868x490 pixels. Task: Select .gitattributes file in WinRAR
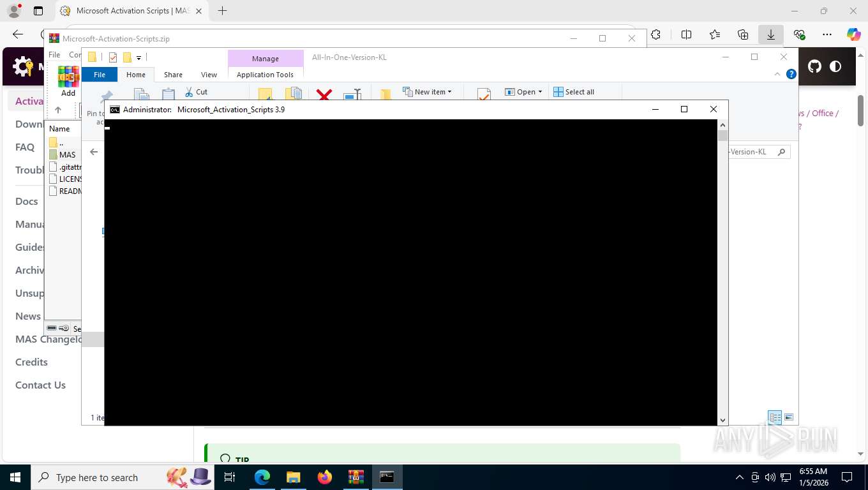pyautogui.click(x=64, y=167)
